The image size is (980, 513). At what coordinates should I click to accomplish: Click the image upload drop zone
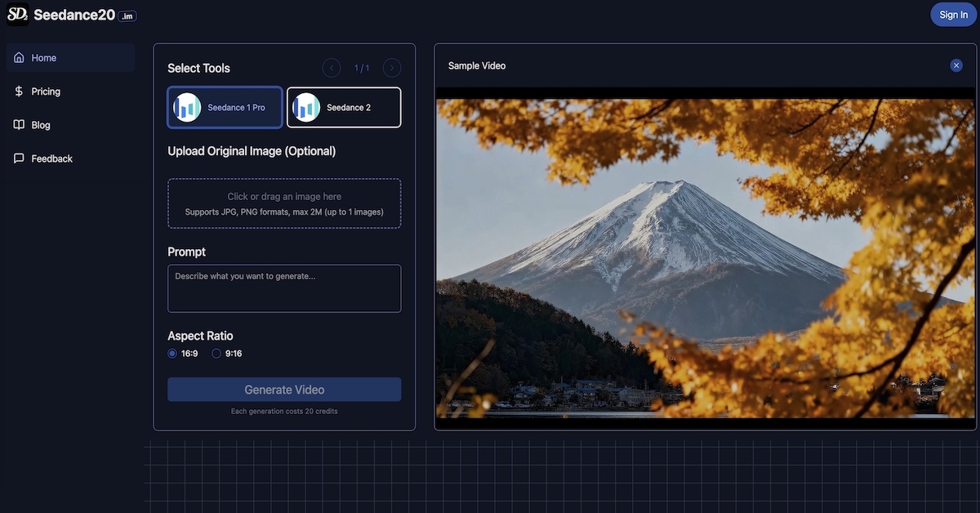[284, 203]
